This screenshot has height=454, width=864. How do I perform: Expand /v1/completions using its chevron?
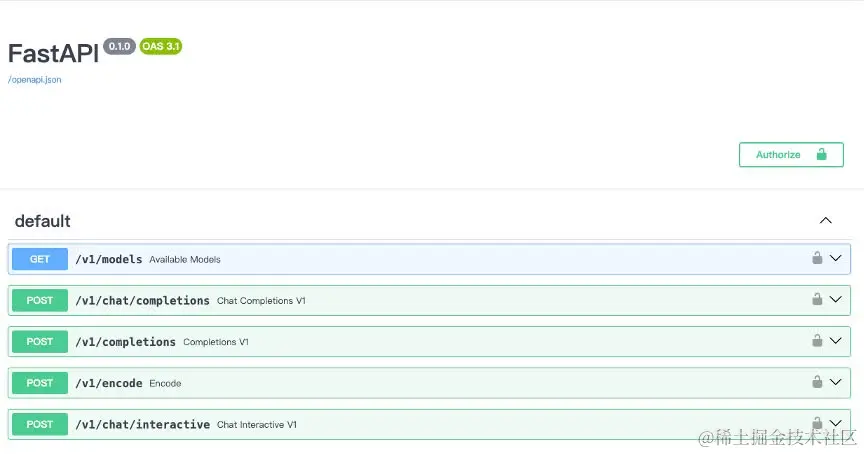[x=835, y=340]
